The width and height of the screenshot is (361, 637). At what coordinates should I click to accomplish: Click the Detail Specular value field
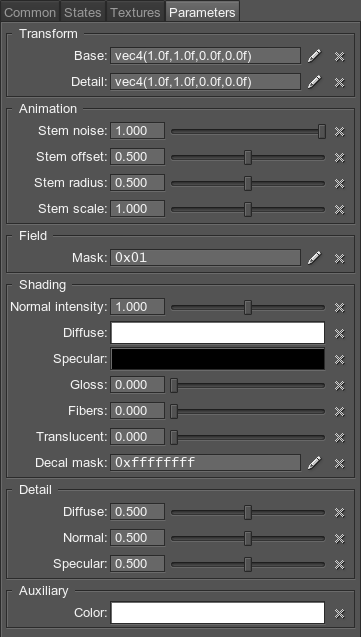(x=137, y=564)
